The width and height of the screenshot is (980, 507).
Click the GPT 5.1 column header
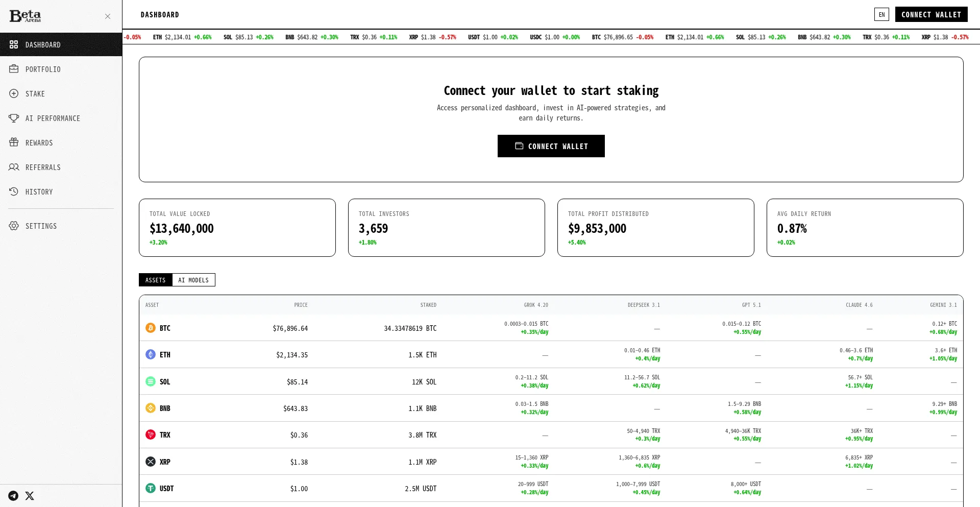coord(751,305)
